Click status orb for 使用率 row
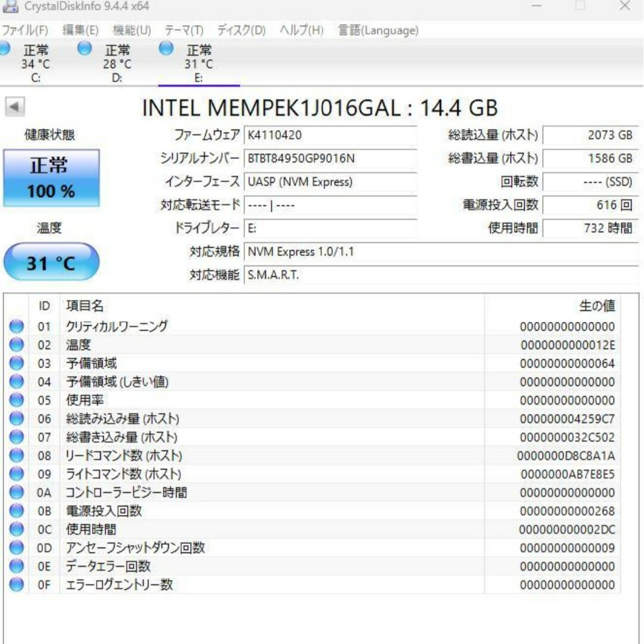This screenshot has width=644, height=644. [17, 401]
